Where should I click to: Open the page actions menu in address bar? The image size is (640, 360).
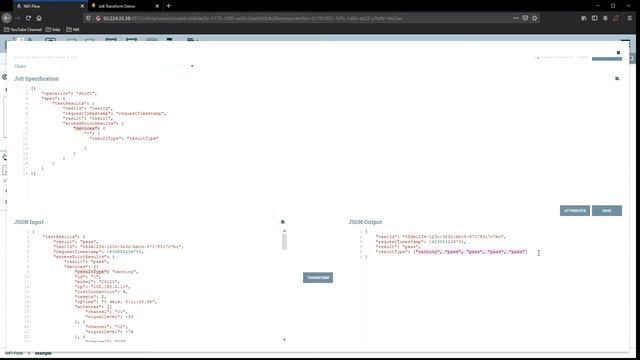click(516, 18)
